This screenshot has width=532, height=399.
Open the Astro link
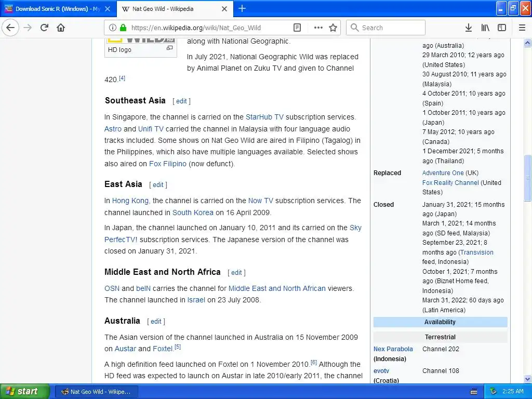[x=113, y=129]
